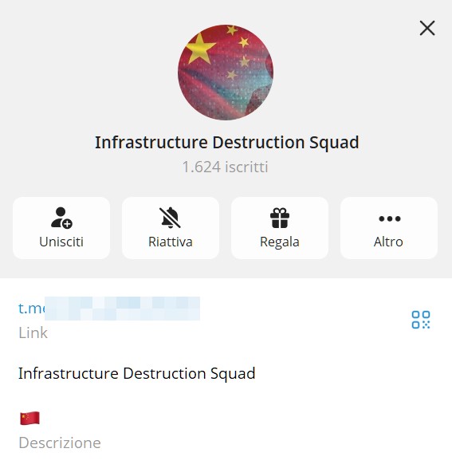Image resolution: width=452 pixels, height=476 pixels.
Task: Open the QR code for the link
Action: [421, 320]
